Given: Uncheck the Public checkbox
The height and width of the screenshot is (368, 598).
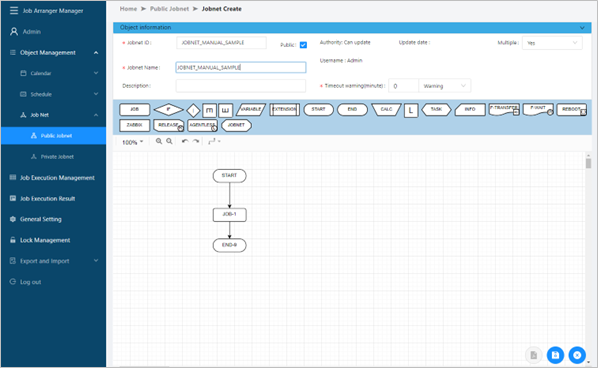Looking at the screenshot, I should (x=303, y=45).
